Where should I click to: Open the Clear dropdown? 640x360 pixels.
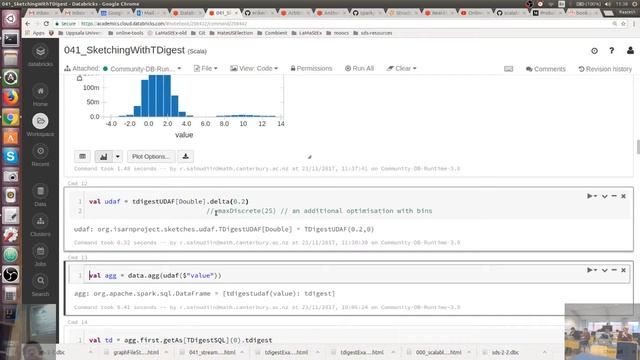pos(401,69)
